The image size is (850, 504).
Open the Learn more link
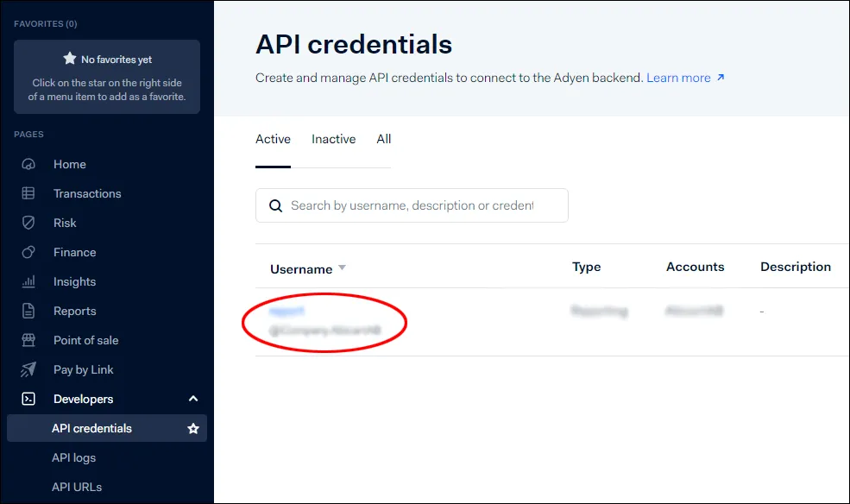click(678, 78)
